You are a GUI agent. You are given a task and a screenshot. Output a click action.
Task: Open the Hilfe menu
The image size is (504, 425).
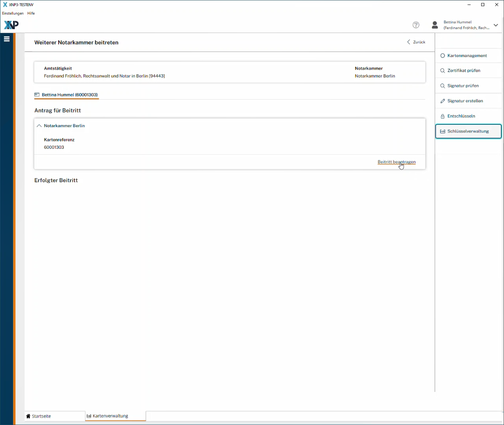[x=31, y=13]
